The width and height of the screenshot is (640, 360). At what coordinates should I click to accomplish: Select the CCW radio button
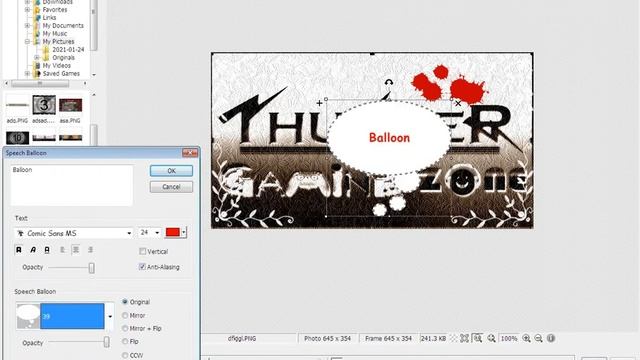pyautogui.click(x=125, y=356)
